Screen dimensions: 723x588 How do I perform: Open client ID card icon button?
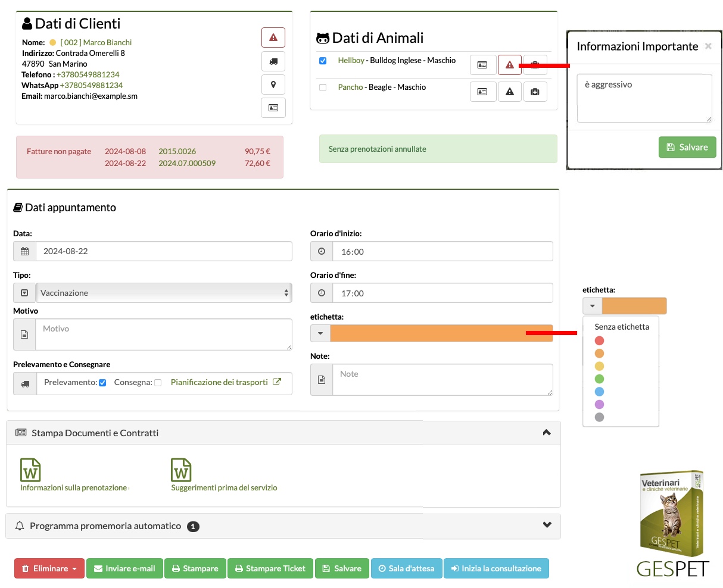pyautogui.click(x=273, y=108)
